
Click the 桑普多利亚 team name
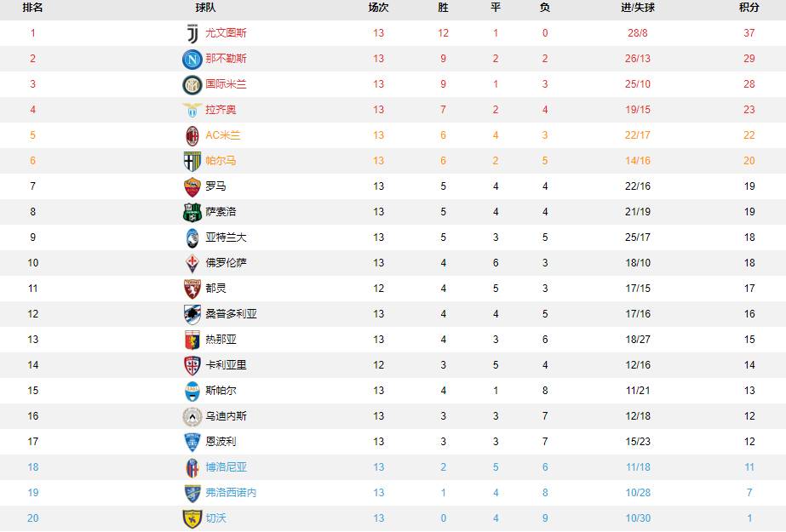pos(231,314)
